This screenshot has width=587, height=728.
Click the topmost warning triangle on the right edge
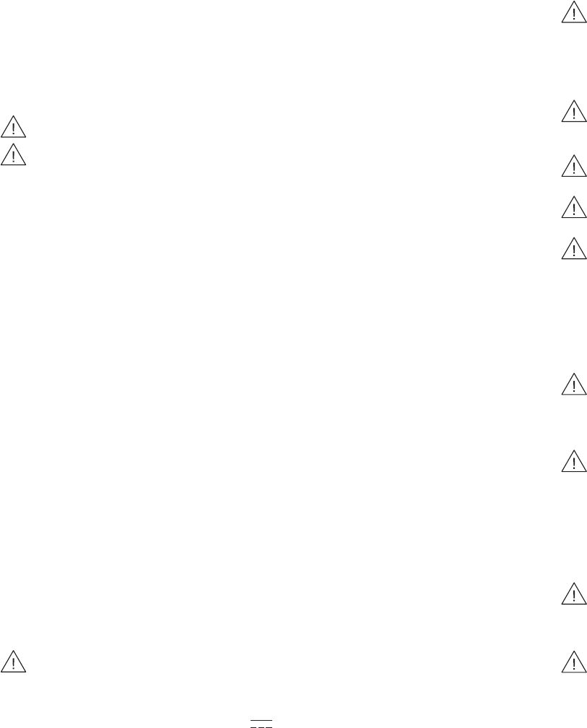pos(574,12)
